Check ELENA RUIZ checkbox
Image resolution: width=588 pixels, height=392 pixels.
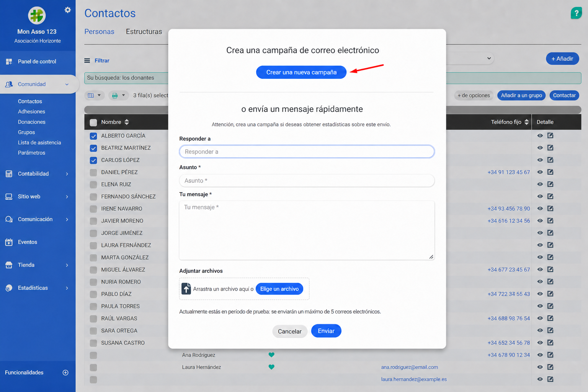[93, 185]
